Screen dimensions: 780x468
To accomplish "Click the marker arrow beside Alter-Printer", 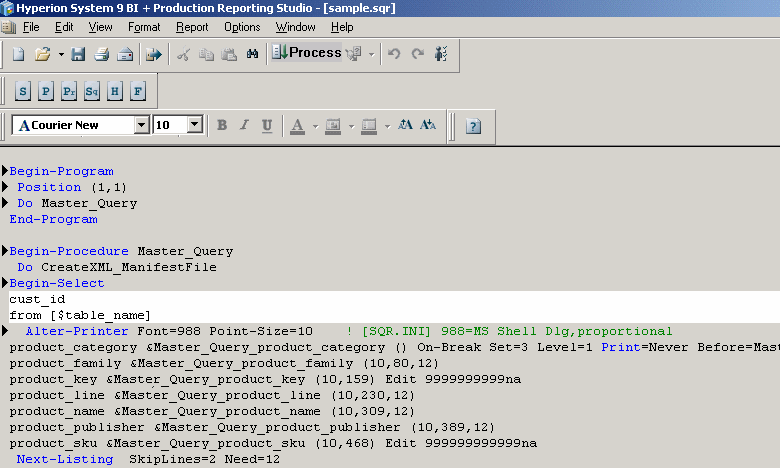I will coord(5,331).
